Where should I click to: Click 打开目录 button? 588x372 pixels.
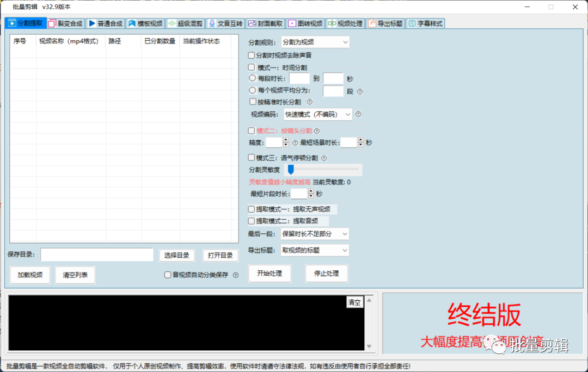click(x=220, y=256)
